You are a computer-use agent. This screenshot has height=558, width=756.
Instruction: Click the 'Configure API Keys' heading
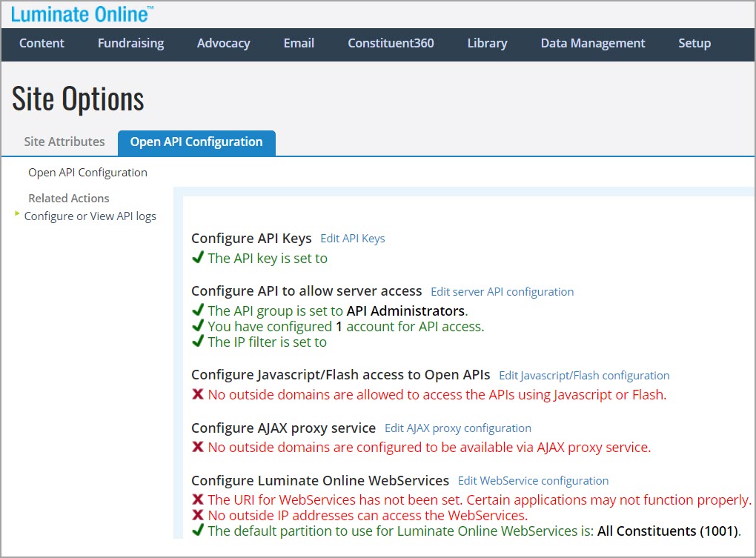pyautogui.click(x=251, y=239)
